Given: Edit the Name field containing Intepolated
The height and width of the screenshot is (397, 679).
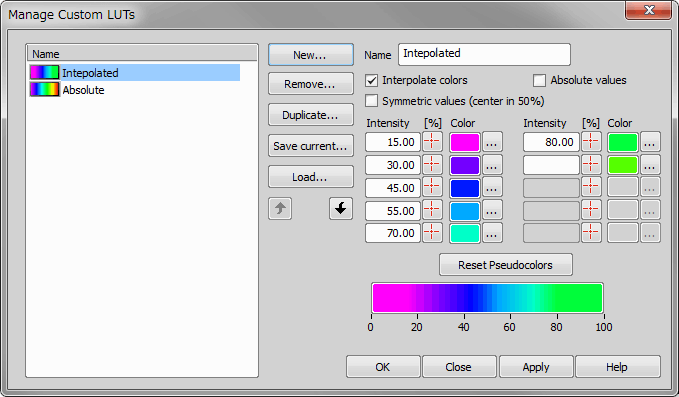Looking at the screenshot, I should click(x=484, y=54).
